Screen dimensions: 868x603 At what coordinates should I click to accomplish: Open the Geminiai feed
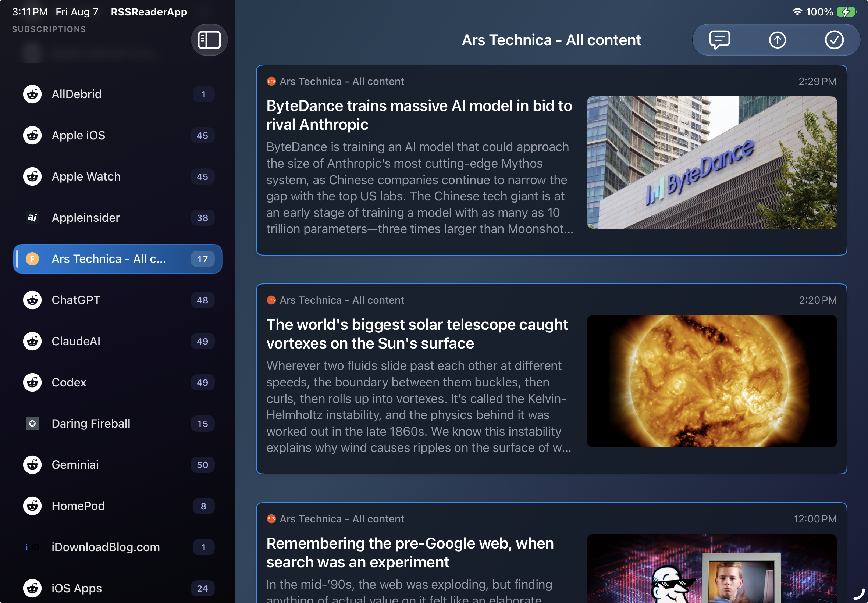point(118,465)
